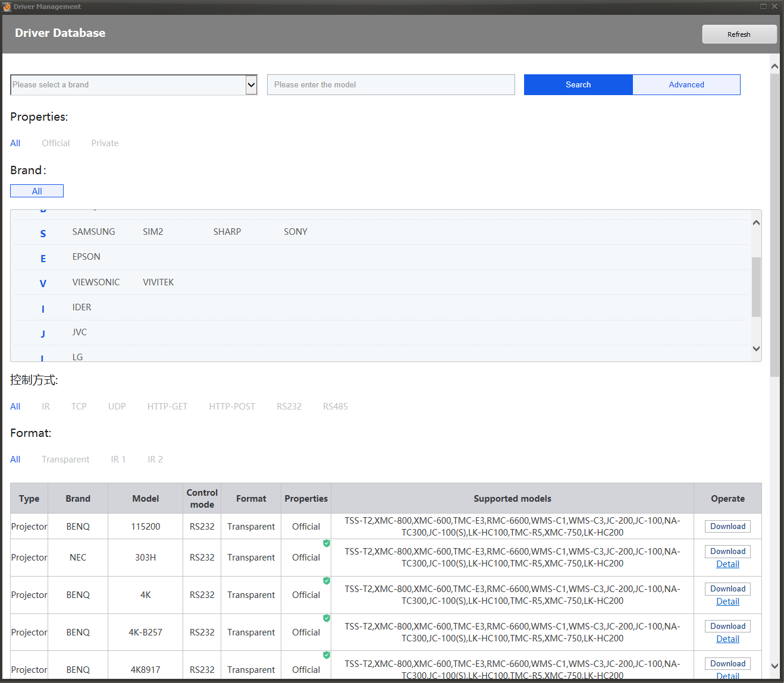This screenshot has height=683, width=784.
Task: Select the Private properties filter
Action: pos(105,143)
